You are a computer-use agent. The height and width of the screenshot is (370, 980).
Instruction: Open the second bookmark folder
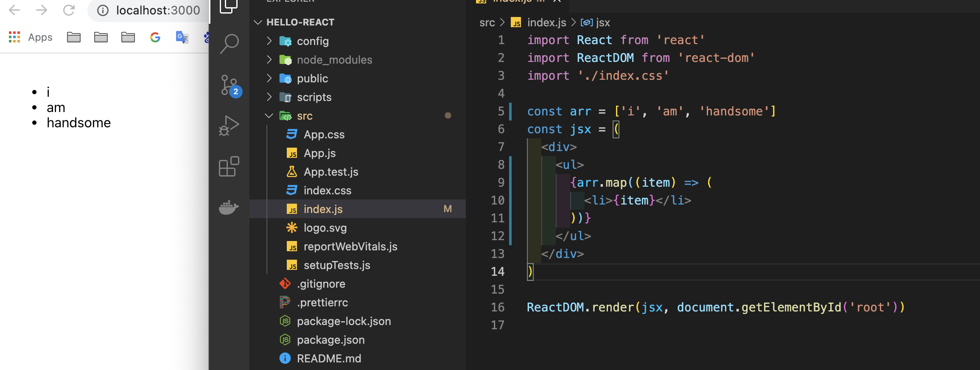pyautogui.click(x=101, y=37)
